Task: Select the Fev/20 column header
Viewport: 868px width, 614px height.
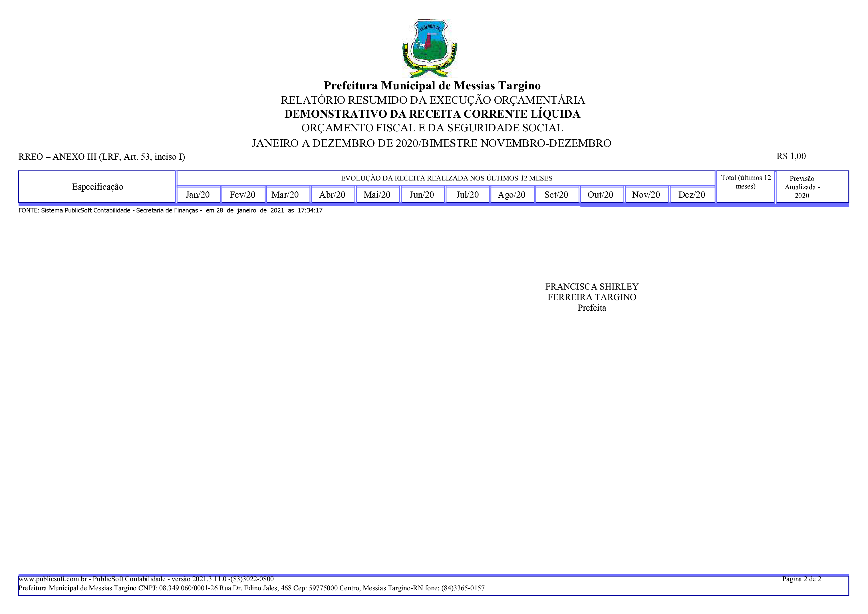Action: pos(242,195)
